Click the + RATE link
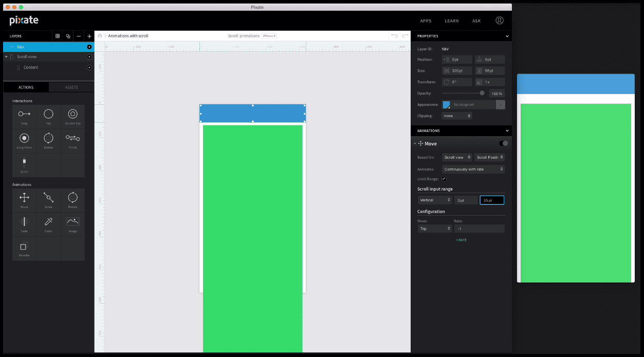Image resolution: width=644 pixels, height=357 pixels. [461, 240]
